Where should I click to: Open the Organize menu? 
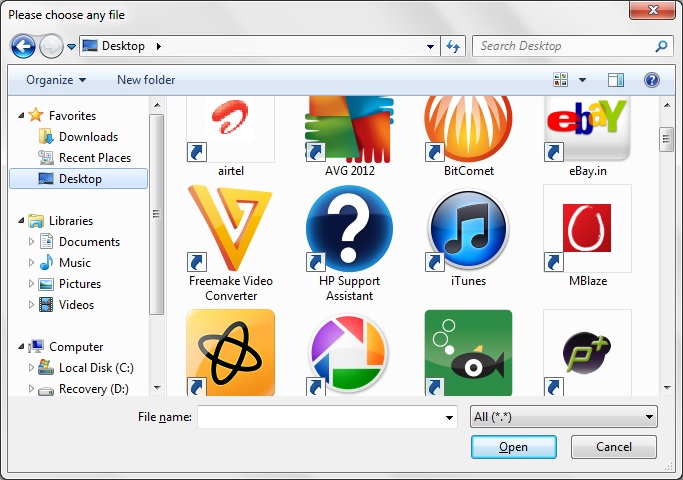coord(56,80)
